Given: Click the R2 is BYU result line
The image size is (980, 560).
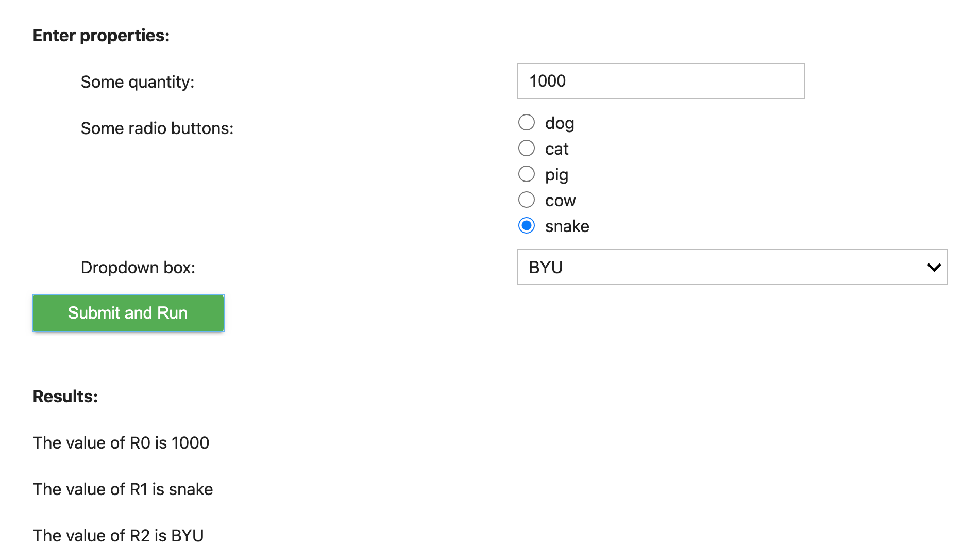Looking at the screenshot, I should [118, 536].
